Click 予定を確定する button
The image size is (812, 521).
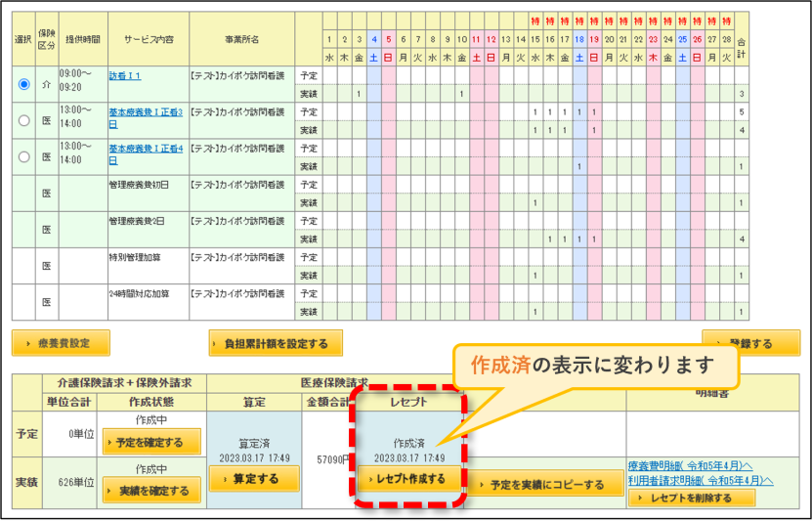coord(151,442)
